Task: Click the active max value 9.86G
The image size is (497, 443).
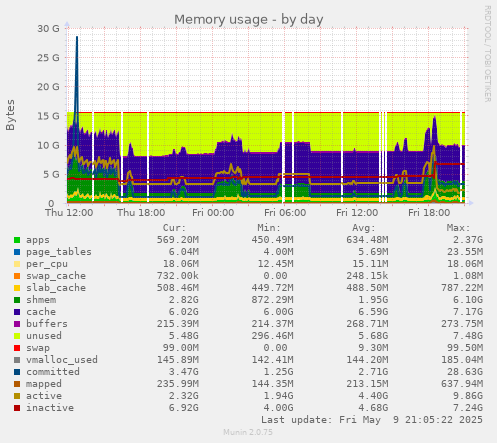Action: 468,396
